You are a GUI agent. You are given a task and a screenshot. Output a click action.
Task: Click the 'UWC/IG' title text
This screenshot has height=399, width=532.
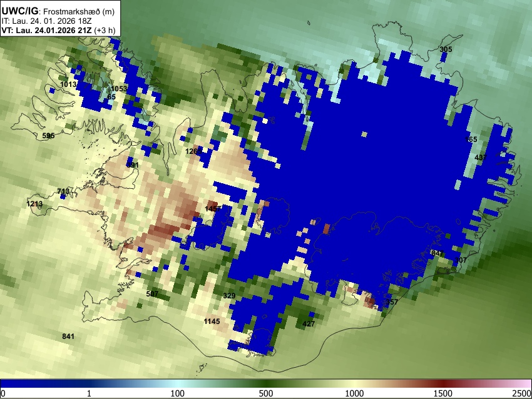tap(19, 11)
